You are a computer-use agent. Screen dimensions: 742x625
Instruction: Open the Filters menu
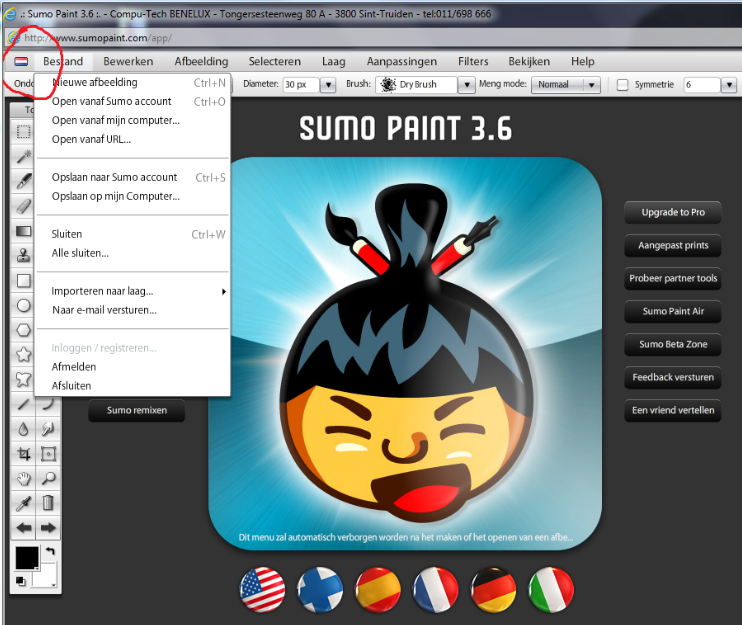[x=473, y=62]
